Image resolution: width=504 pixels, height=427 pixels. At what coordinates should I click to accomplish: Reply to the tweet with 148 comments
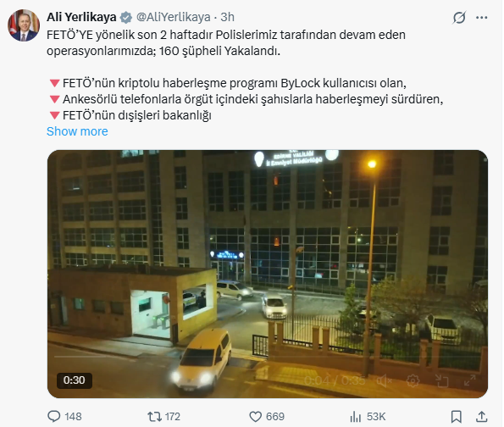(64, 417)
